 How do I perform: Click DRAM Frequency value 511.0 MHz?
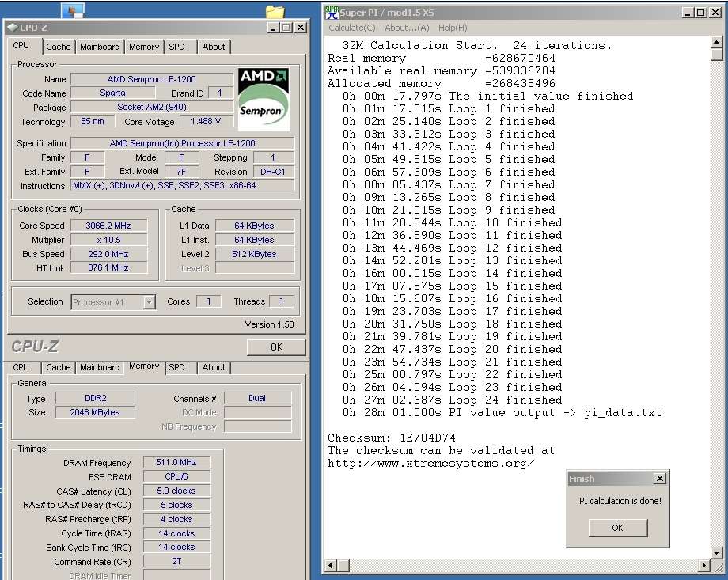176,463
